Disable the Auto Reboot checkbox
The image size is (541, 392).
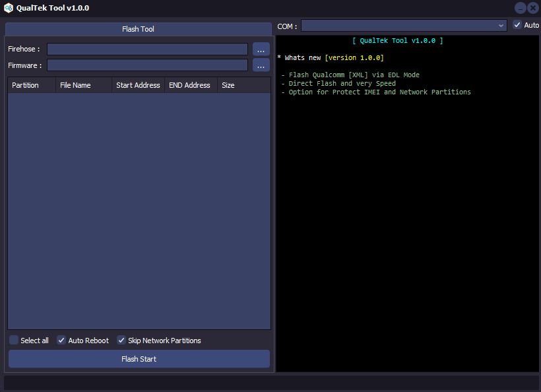coord(61,341)
